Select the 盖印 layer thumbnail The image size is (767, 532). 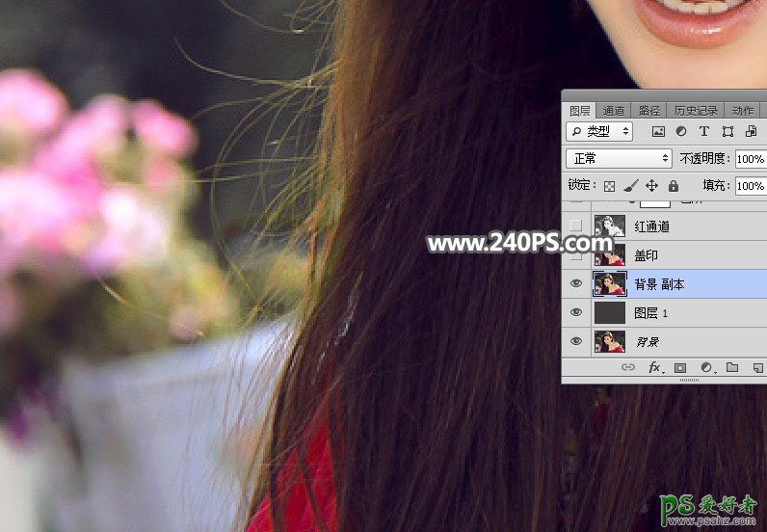tap(610, 255)
